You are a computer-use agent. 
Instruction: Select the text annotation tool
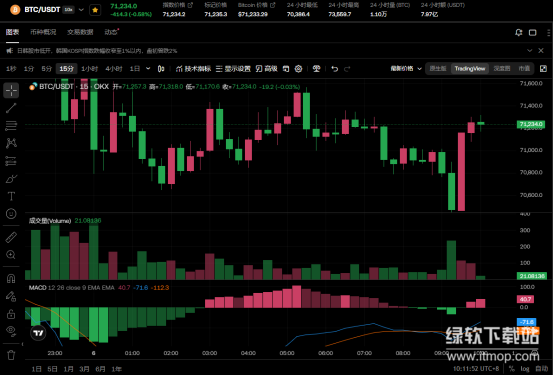[11, 196]
